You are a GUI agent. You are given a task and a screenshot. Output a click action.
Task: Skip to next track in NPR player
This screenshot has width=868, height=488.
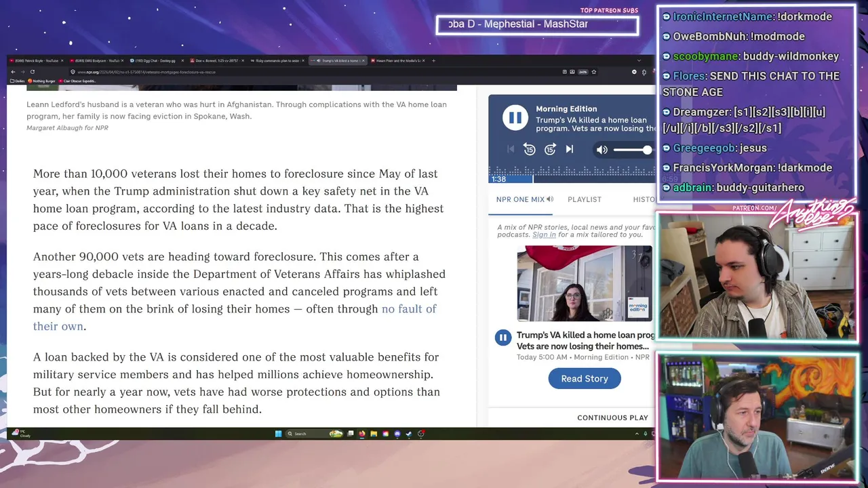click(570, 149)
